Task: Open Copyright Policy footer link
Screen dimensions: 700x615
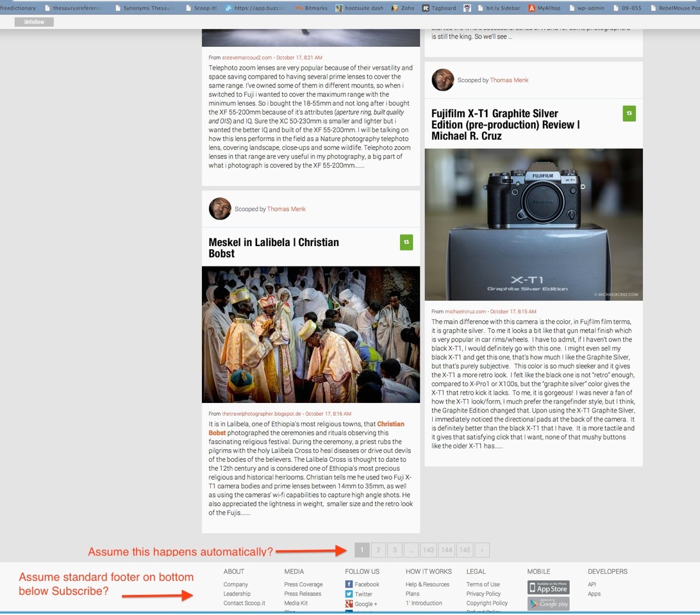Action: click(487, 603)
